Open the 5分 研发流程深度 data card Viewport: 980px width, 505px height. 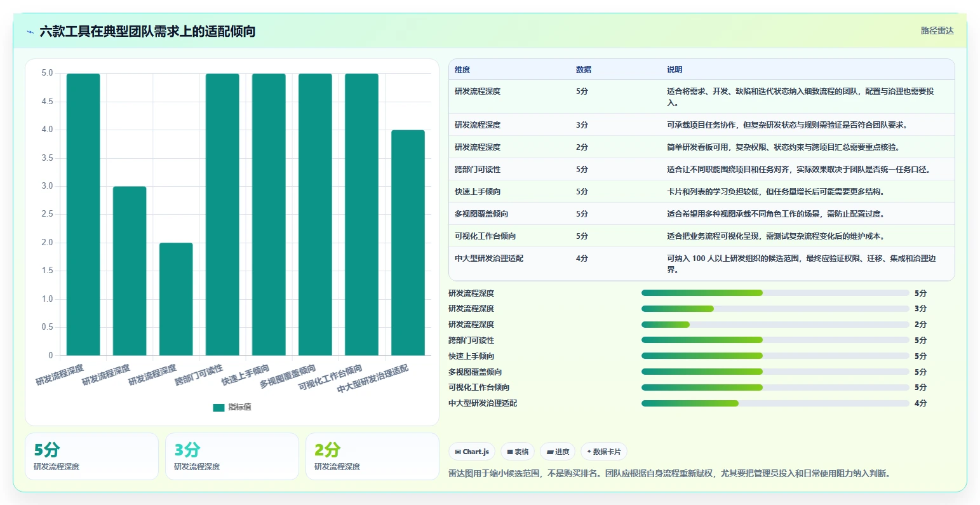[x=91, y=457]
